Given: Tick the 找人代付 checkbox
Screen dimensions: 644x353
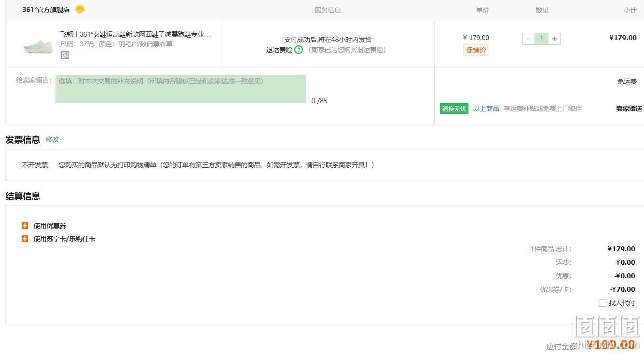Looking at the screenshot, I should pos(602,303).
